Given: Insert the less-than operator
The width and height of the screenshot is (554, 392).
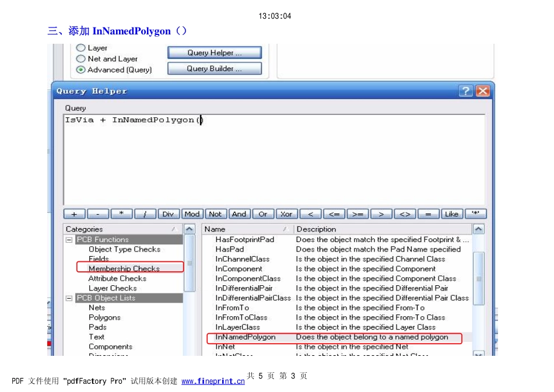Looking at the screenshot, I should click(x=310, y=214).
